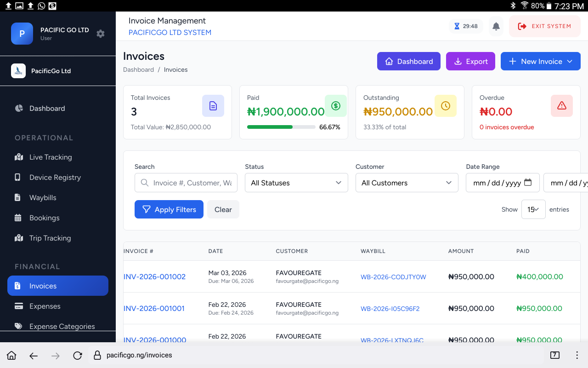Open invoice INV-2026-001002
Image resolution: width=588 pixels, height=368 pixels.
pyautogui.click(x=154, y=276)
